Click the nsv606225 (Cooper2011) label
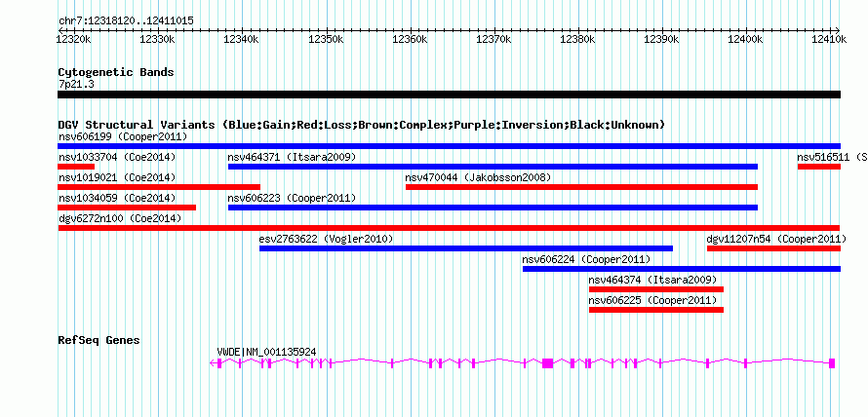This screenshot has height=417, width=868. 652,300
